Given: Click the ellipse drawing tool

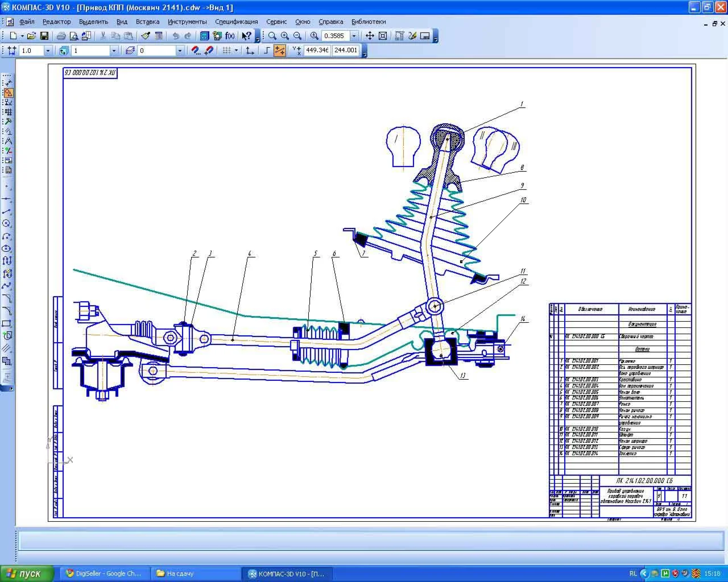Looking at the screenshot, I should [7, 248].
